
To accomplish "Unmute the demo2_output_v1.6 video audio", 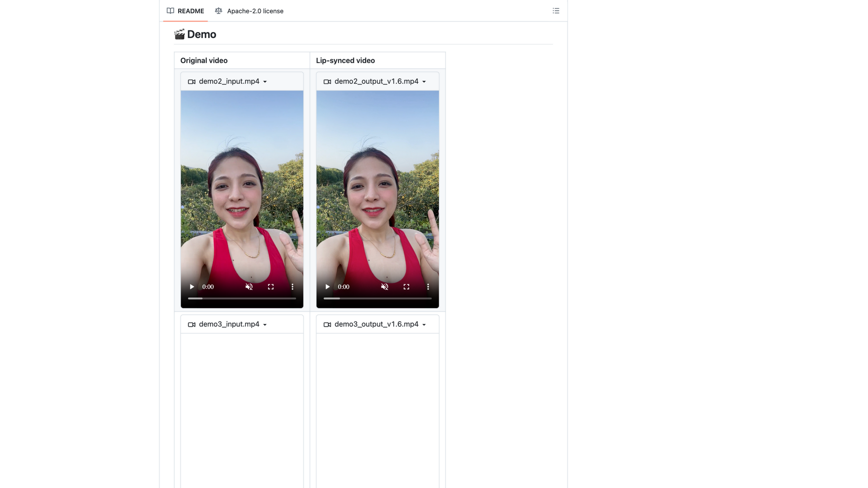I will click(385, 287).
